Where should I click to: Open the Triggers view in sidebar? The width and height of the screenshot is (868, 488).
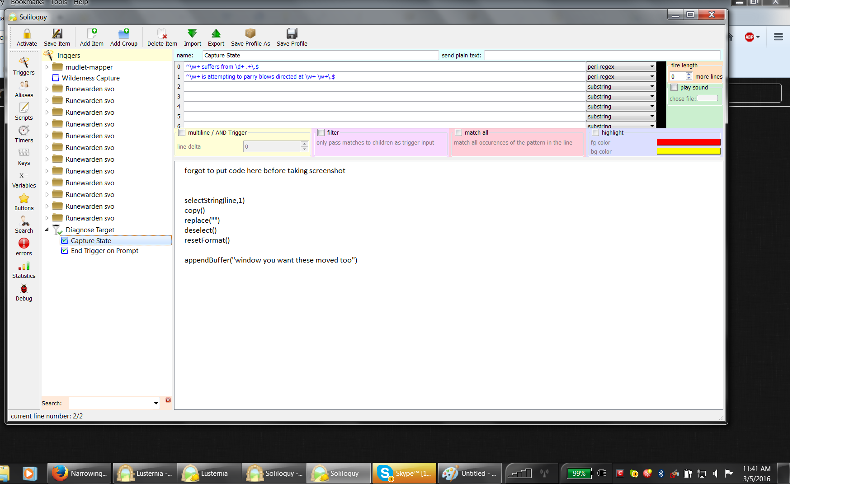click(24, 66)
